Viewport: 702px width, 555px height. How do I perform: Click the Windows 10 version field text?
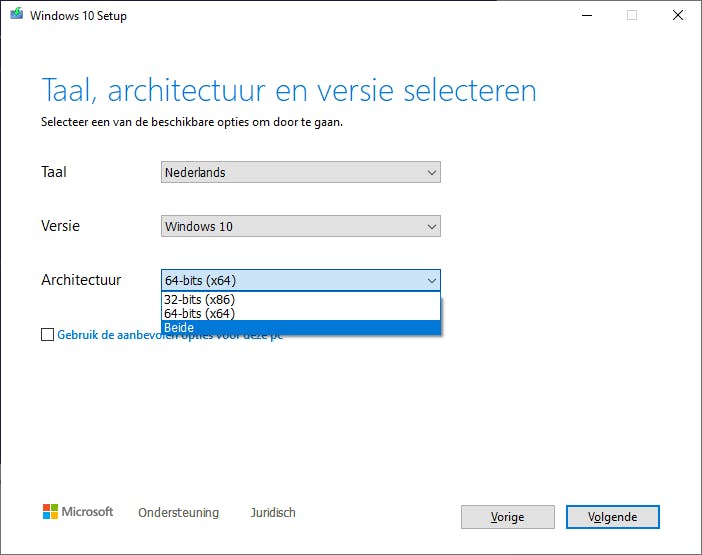[199, 227]
